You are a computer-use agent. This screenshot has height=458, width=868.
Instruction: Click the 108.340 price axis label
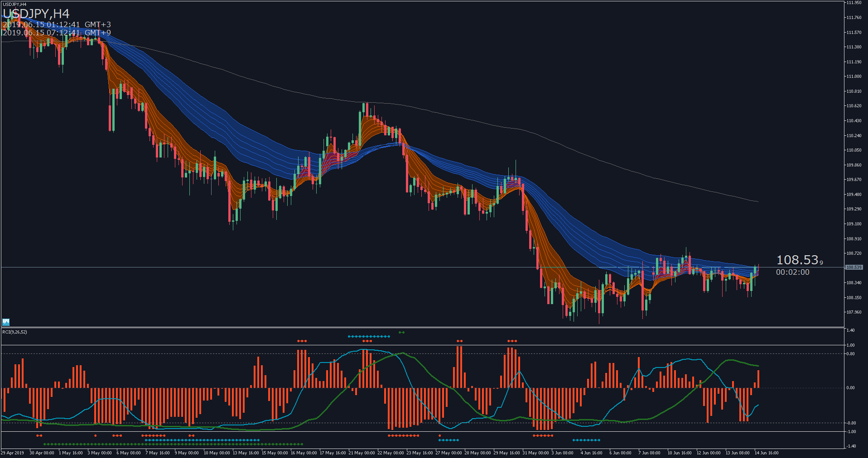click(x=854, y=283)
